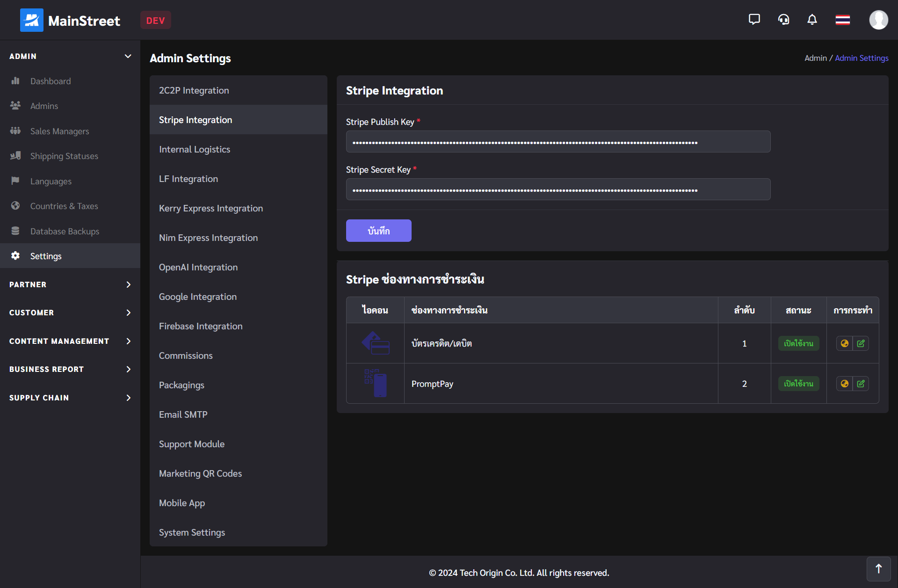
Task: Open System Settings tab
Action: click(x=239, y=532)
